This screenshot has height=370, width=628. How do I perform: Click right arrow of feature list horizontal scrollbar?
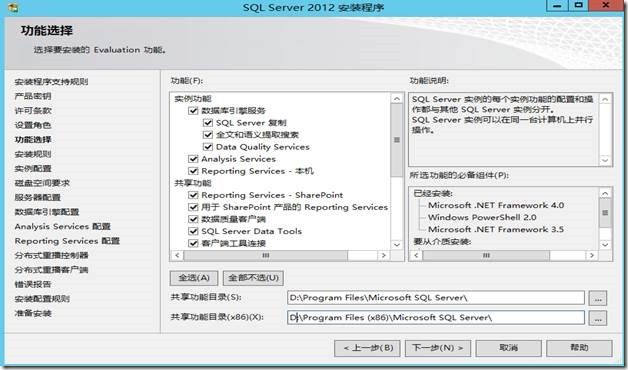[384, 255]
